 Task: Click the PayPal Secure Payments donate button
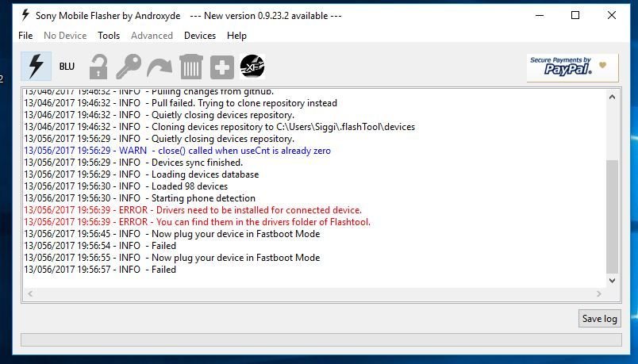point(572,67)
